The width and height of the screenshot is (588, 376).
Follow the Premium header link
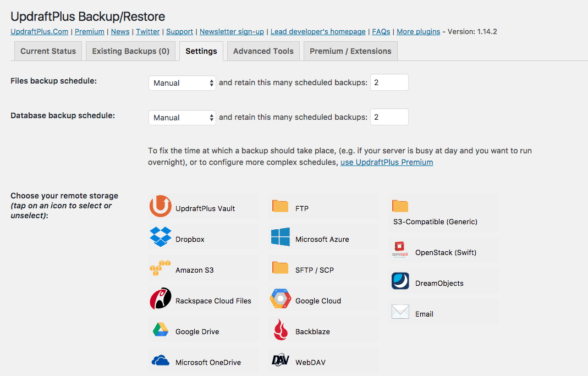90,32
